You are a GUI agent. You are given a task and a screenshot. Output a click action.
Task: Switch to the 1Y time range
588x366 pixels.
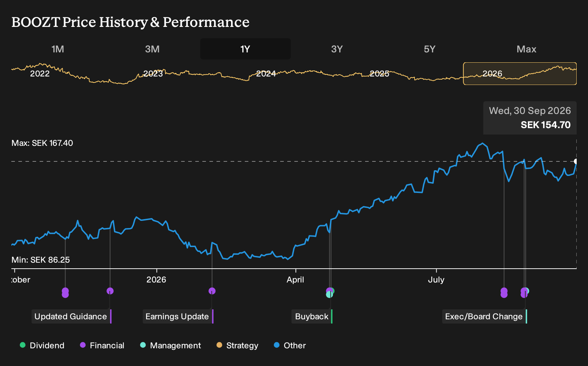coord(245,49)
